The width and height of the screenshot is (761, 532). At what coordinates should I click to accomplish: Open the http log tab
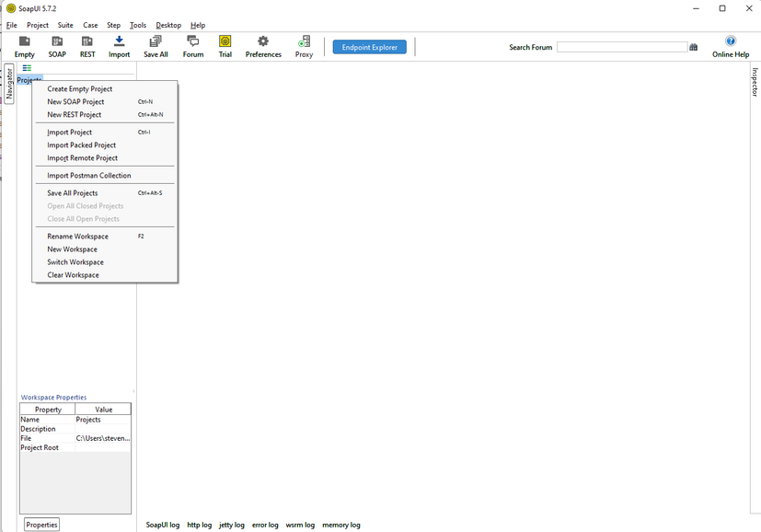pyautogui.click(x=199, y=525)
